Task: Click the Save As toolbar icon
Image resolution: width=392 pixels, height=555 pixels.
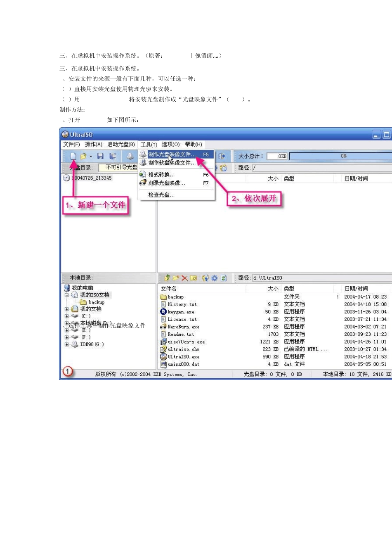Action: click(x=112, y=156)
